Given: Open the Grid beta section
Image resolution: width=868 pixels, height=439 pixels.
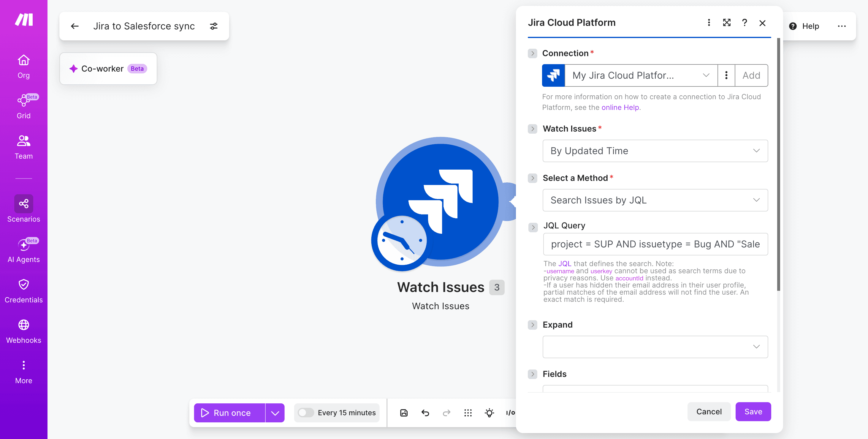Looking at the screenshot, I should pyautogui.click(x=23, y=107).
